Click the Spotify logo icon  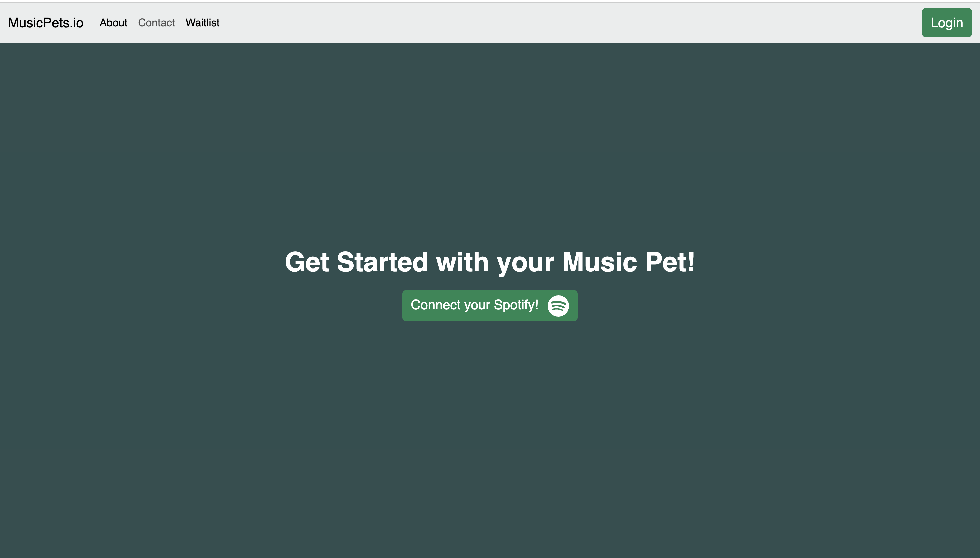[x=558, y=306]
